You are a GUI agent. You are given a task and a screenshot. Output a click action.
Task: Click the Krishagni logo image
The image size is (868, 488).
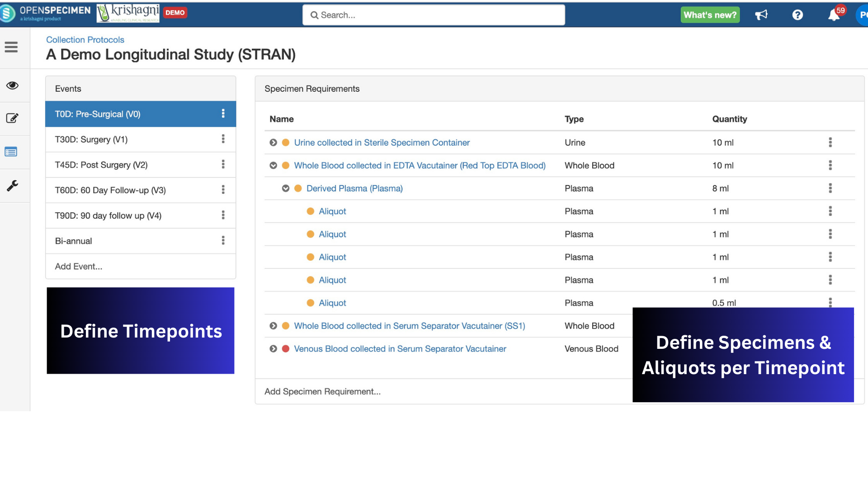point(128,14)
